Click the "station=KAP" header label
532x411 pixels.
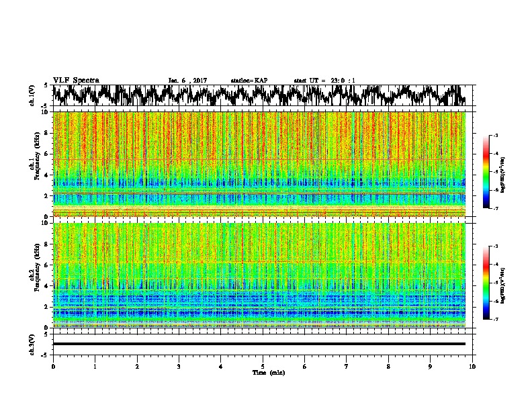click(x=249, y=81)
